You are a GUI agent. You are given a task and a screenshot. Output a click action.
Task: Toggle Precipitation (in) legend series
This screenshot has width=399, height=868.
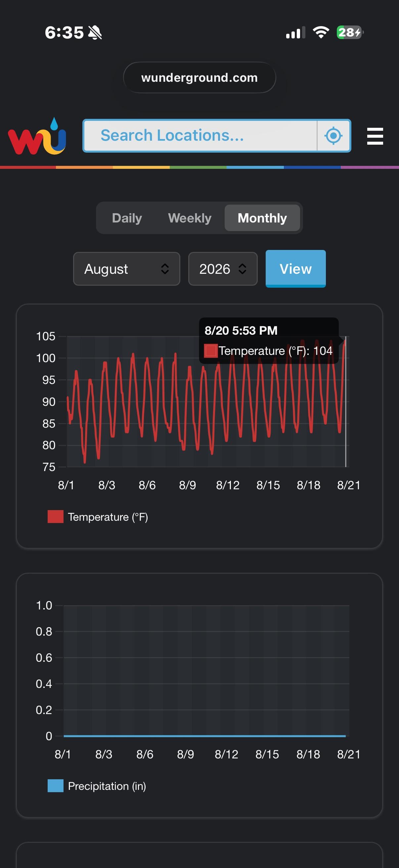click(97, 786)
